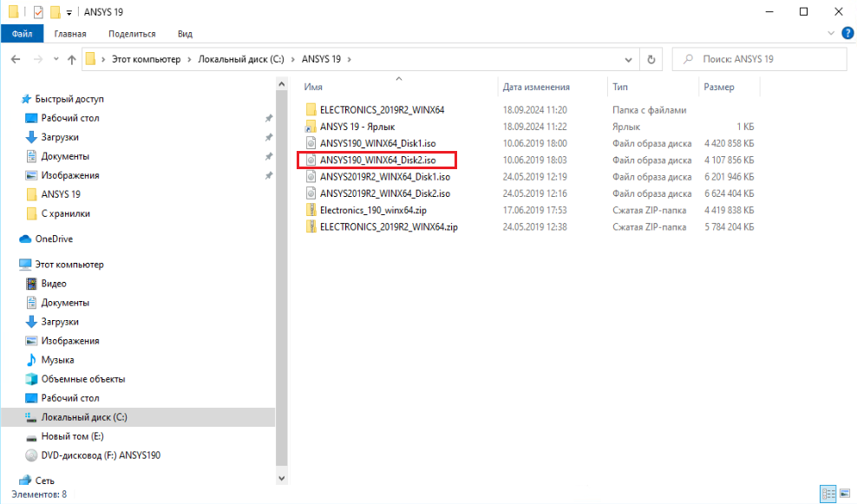The height and width of the screenshot is (504, 857).
Task: Click Этот компьютер in the address breadcrumb
Action: (146, 59)
